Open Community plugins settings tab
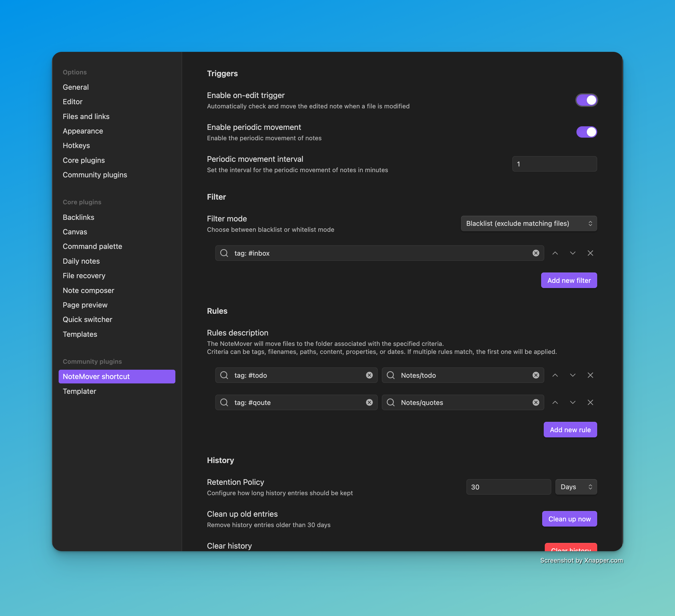The image size is (675, 616). tap(95, 175)
